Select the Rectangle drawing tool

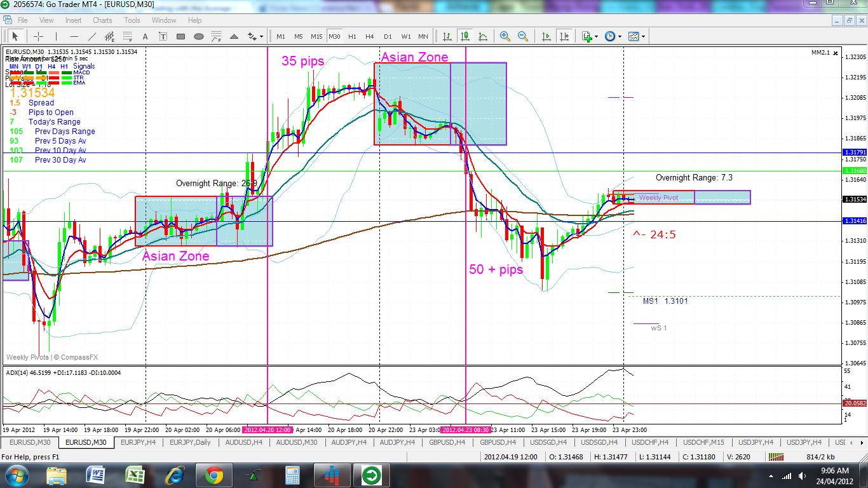point(180,36)
